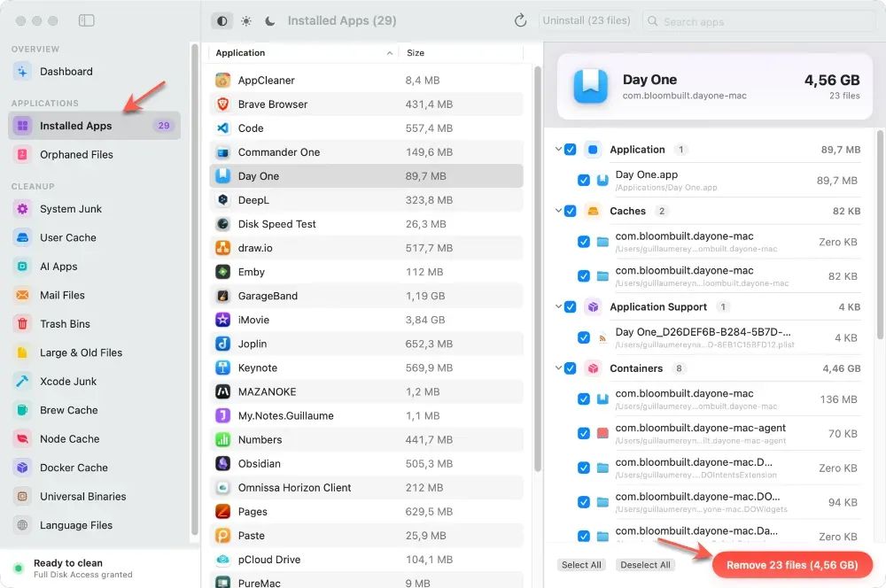Uncheck the 82 KB cache folder checkbox
The height and width of the screenshot is (588, 886).
click(584, 276)
